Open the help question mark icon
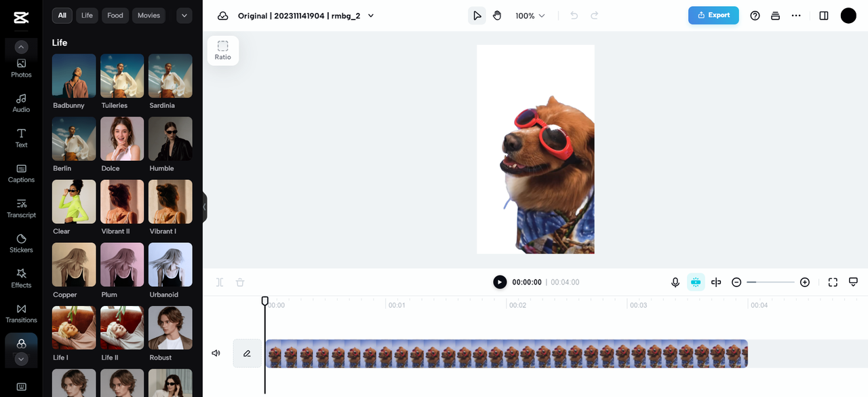Image resolution: width=868 pixels, height=397 pixels. point(755,16)
